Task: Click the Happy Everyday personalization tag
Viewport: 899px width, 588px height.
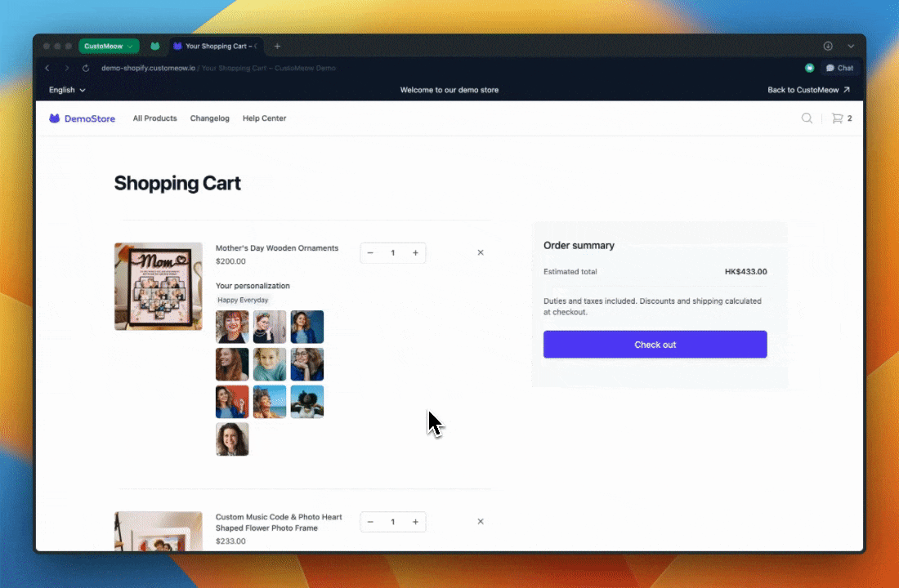Action: 243,300
